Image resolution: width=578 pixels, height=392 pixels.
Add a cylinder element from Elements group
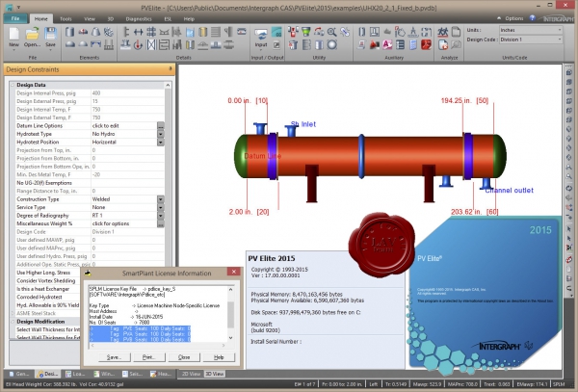[x=69, y=32]
